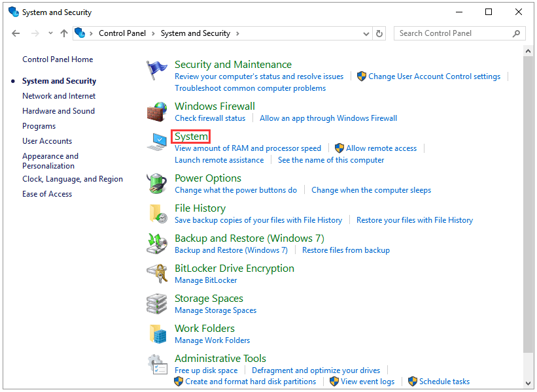
Task: Click shield icon beside Schedule tasks
Action: [x=413, y=382]
